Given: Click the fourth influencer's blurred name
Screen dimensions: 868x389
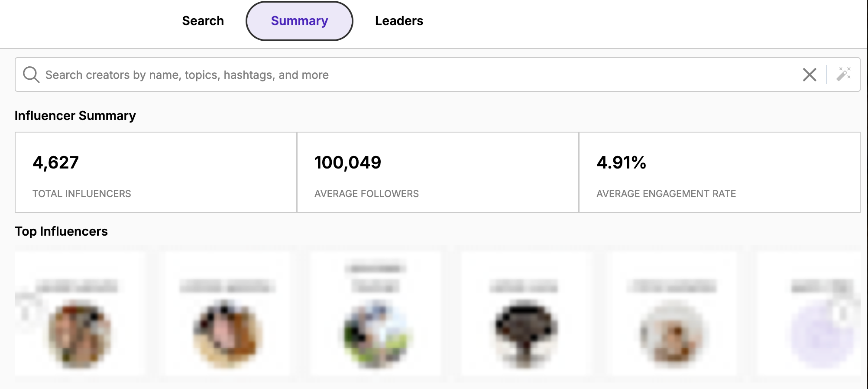Looking at the screenshot, I should tap(524, 286).
